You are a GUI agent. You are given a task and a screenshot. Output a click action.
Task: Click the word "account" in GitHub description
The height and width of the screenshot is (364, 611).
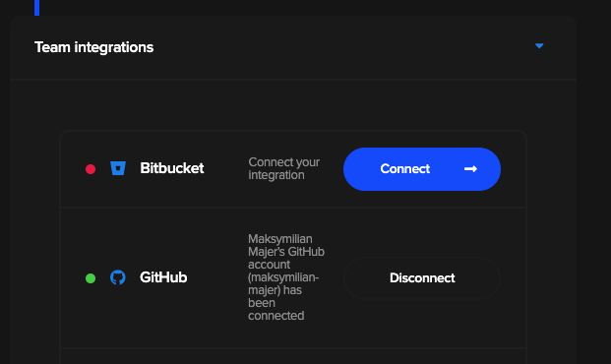coord(269,265)
